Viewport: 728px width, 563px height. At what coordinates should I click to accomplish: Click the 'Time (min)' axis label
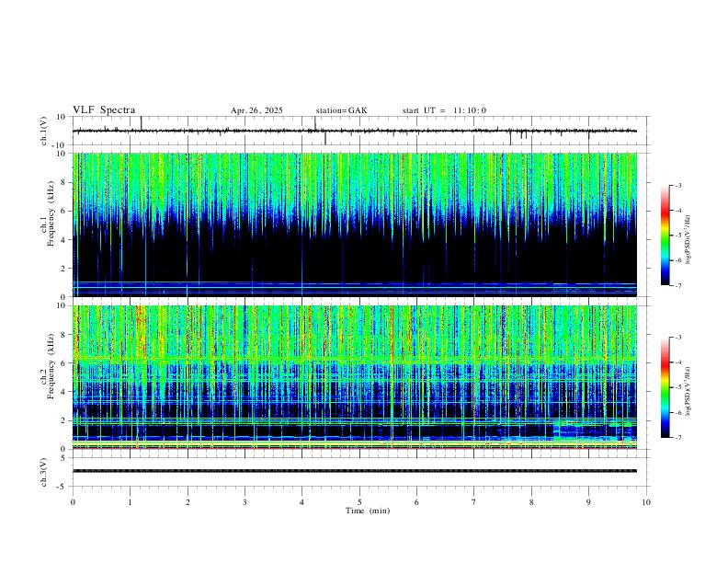pyautogui.click(x=368, y=511)
